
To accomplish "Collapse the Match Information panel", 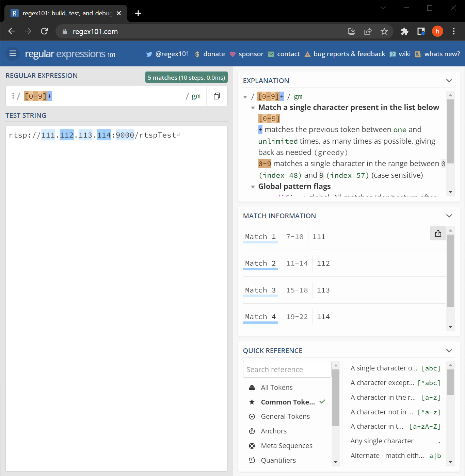I will pos(449,216).
